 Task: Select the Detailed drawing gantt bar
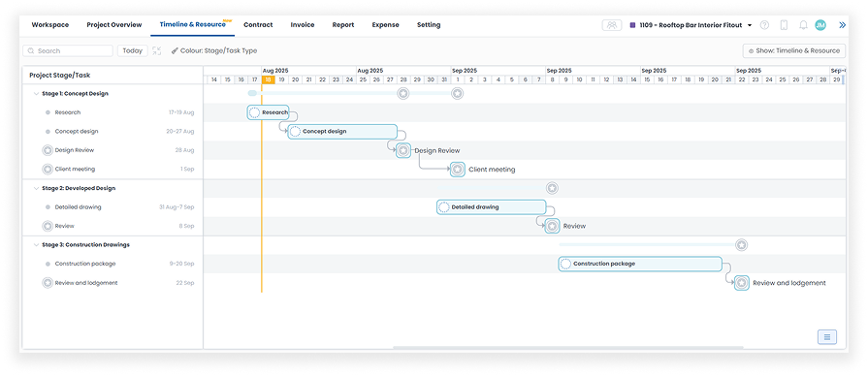(492, 207)
